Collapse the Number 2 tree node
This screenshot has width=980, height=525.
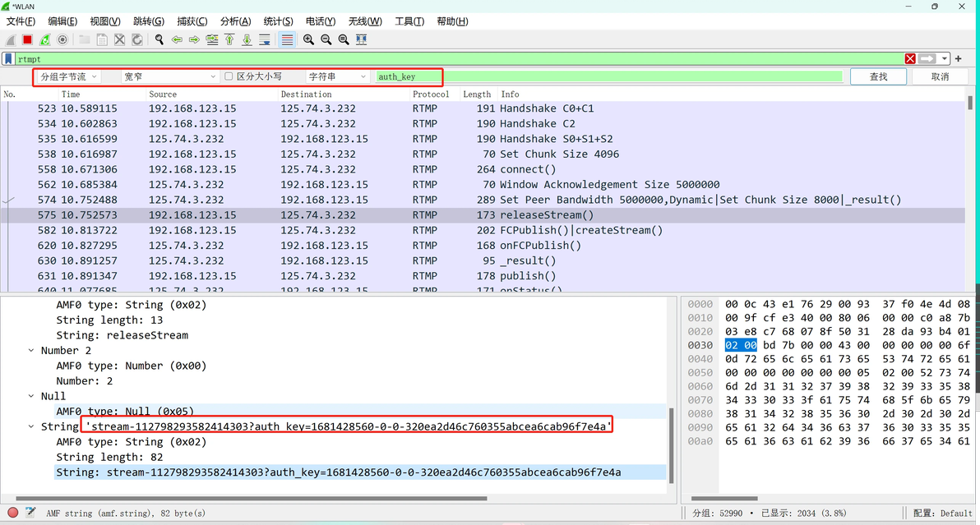click(30, 350)
